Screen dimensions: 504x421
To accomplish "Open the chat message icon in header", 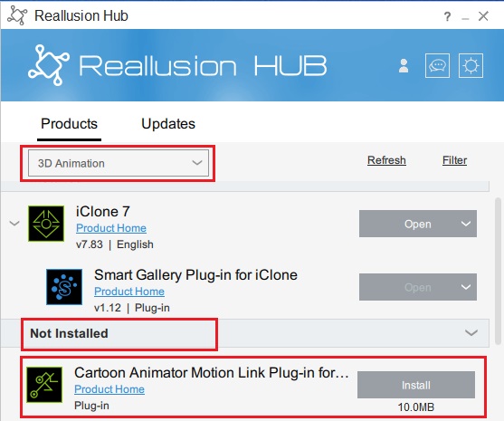I will pyautogui.click(x=437, y=65).
